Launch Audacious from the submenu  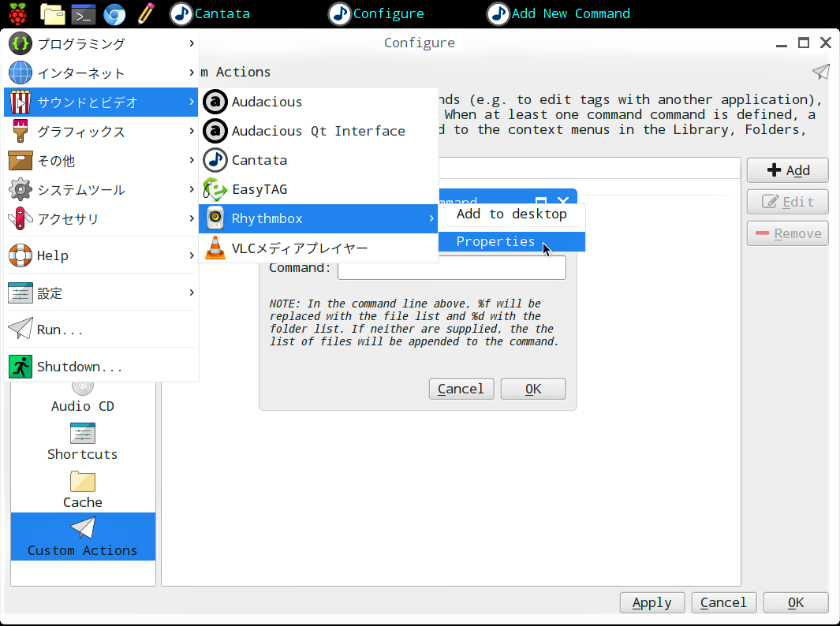[318, 102]
